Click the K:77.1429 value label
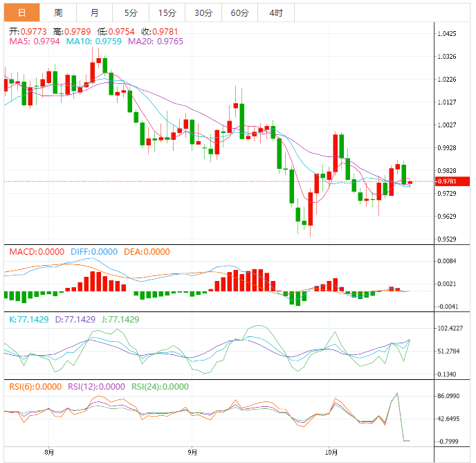Screen dimensions: 476x463 [x=29, y=320]
